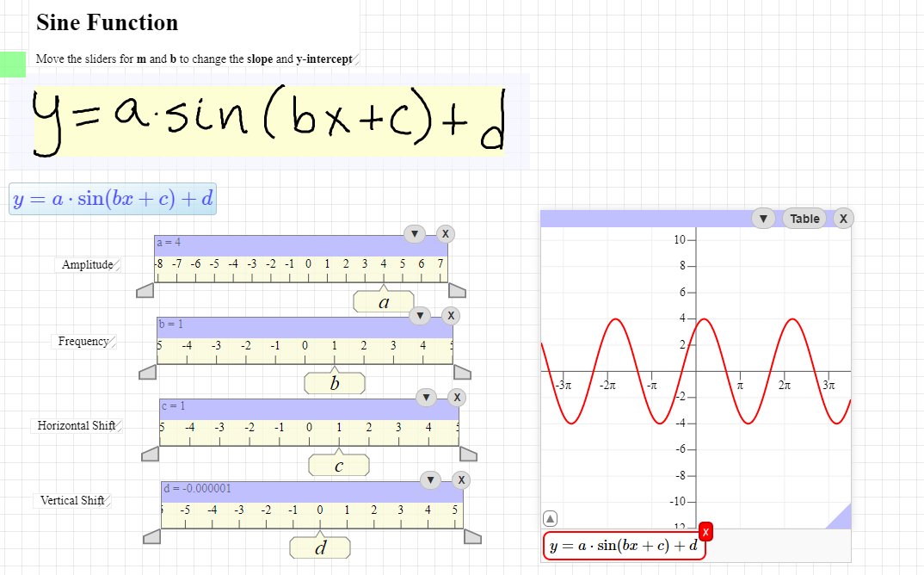The image size is (924, 575).
Task: Close the vertical shift slider d with X
Action: [x=461, y=480]
